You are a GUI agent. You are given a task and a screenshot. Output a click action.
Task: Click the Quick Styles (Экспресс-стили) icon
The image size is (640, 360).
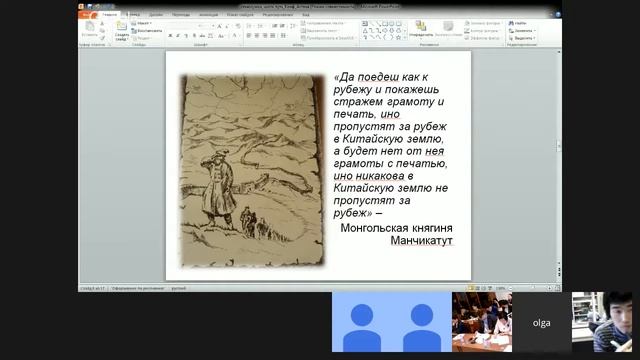(448, 26)
